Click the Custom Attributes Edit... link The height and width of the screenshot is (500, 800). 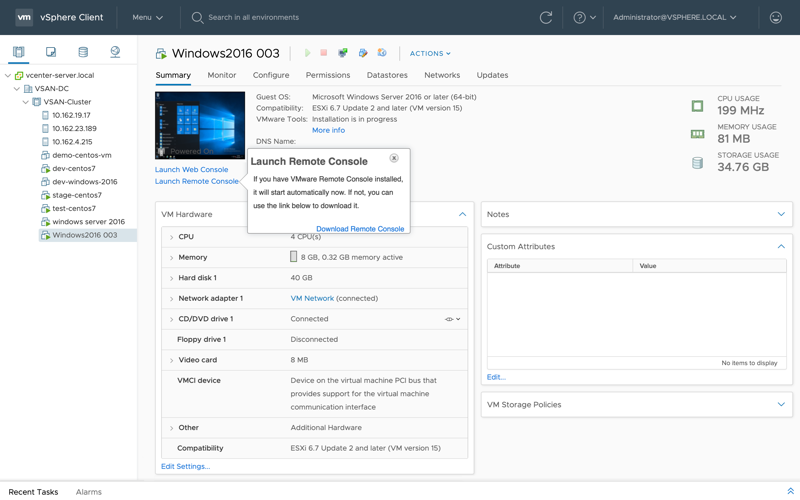pyautogui.click(x=496, y=377)
